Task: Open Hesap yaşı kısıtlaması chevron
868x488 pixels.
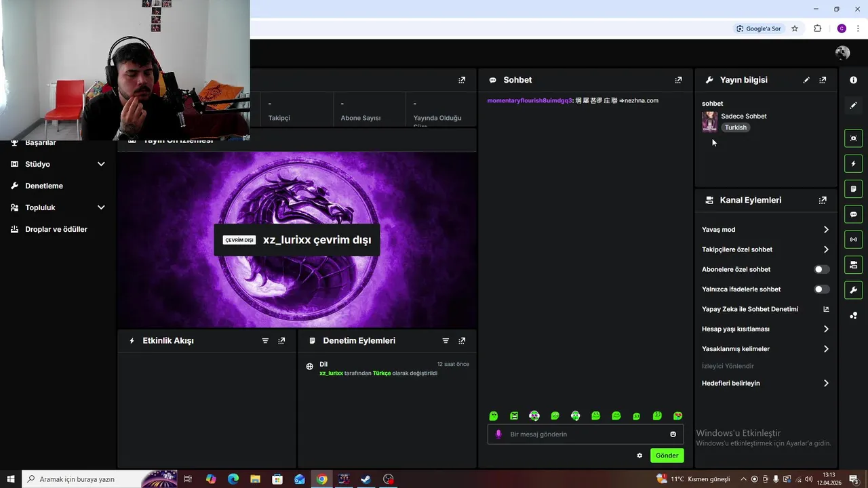Action: 826,329
